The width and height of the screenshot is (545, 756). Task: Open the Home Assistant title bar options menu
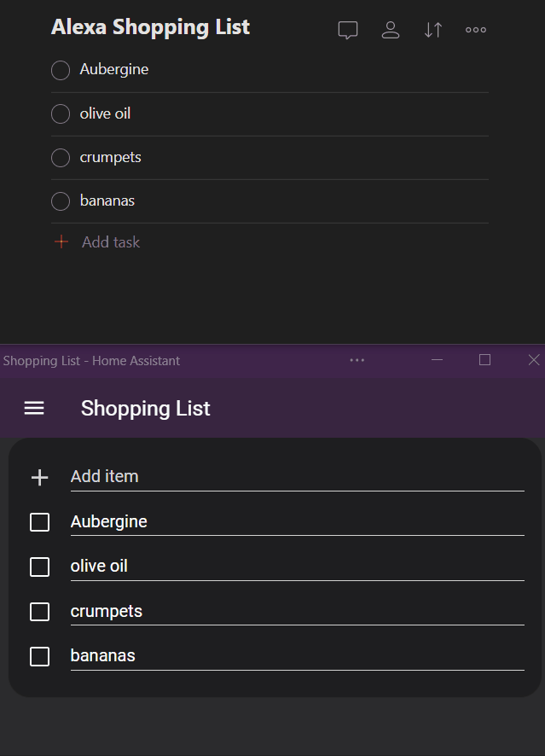357,360
